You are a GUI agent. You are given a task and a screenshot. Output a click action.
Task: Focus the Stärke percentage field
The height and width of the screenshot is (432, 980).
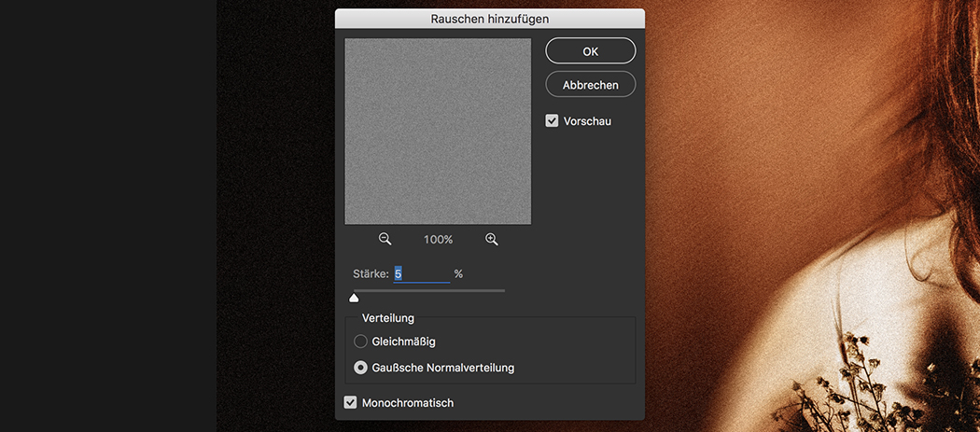pos(421,273)
